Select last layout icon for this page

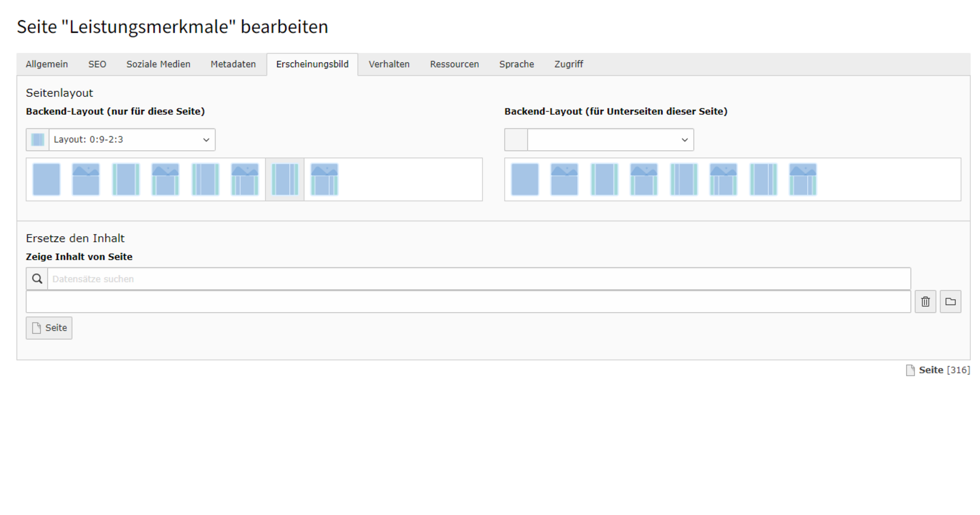click(x=325, y=180)
